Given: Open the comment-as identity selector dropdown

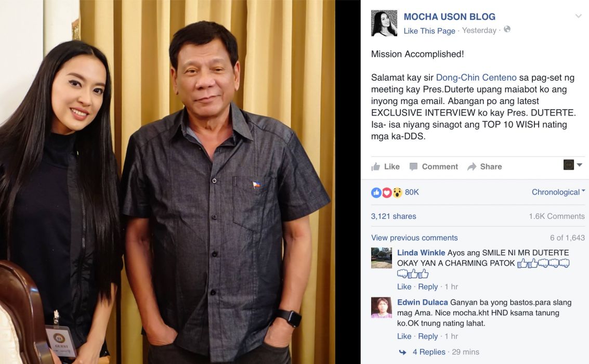Looking at the screenshot, I should coord(573,165).
